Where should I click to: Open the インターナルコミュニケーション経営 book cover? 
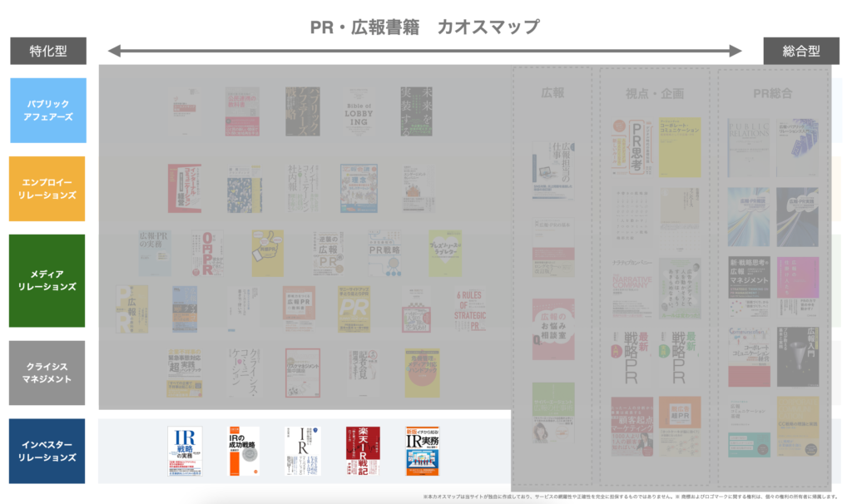185,189
